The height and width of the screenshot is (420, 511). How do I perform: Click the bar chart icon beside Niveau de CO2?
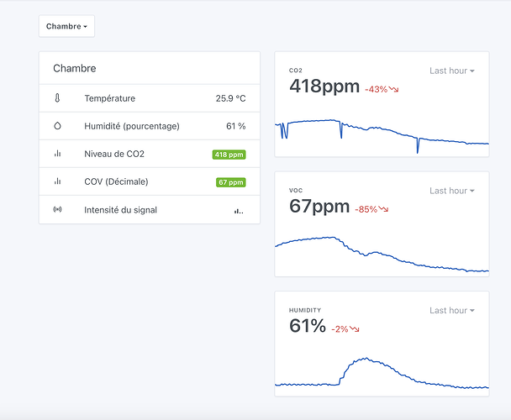(x=57, y=154)
